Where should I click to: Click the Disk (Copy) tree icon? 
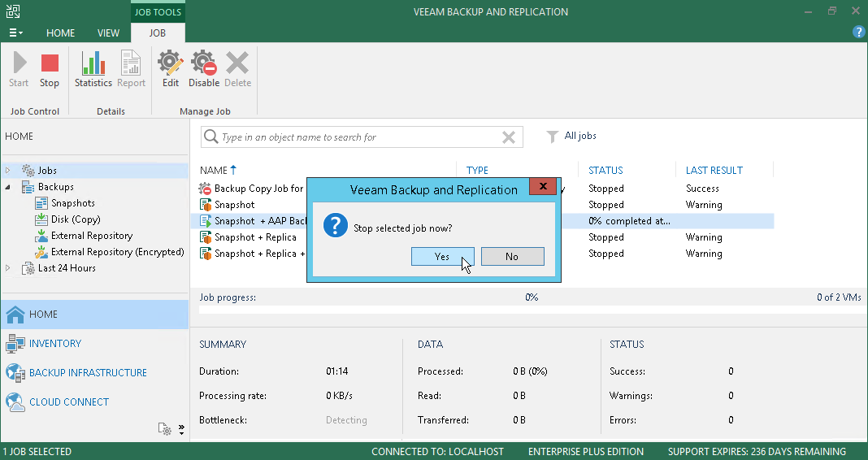click(41, 219)
